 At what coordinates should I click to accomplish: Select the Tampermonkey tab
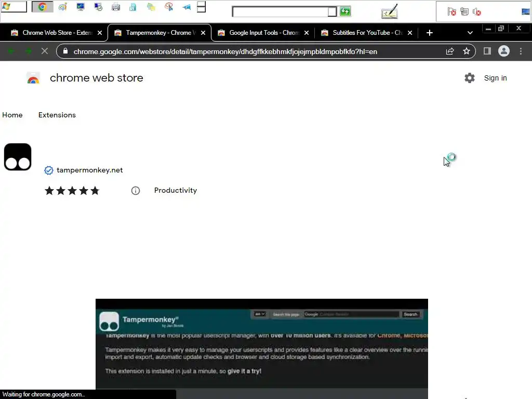click(159, 33)
